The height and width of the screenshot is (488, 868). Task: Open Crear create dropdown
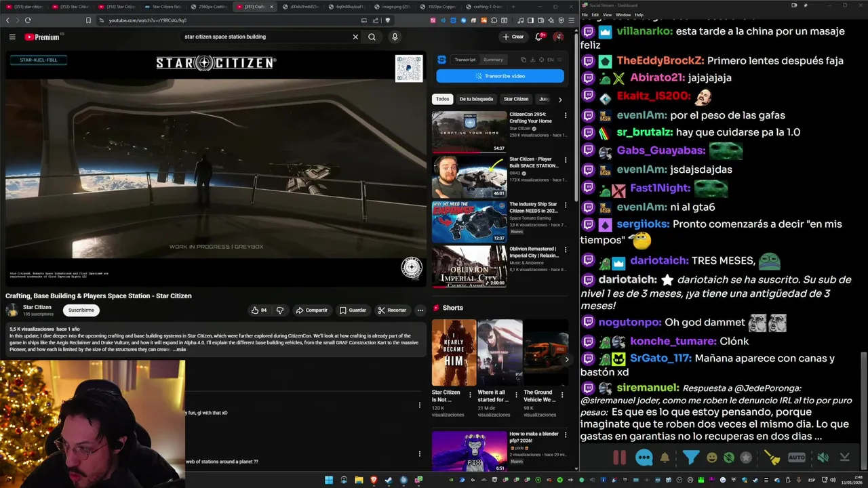click(x=513, y=37)
